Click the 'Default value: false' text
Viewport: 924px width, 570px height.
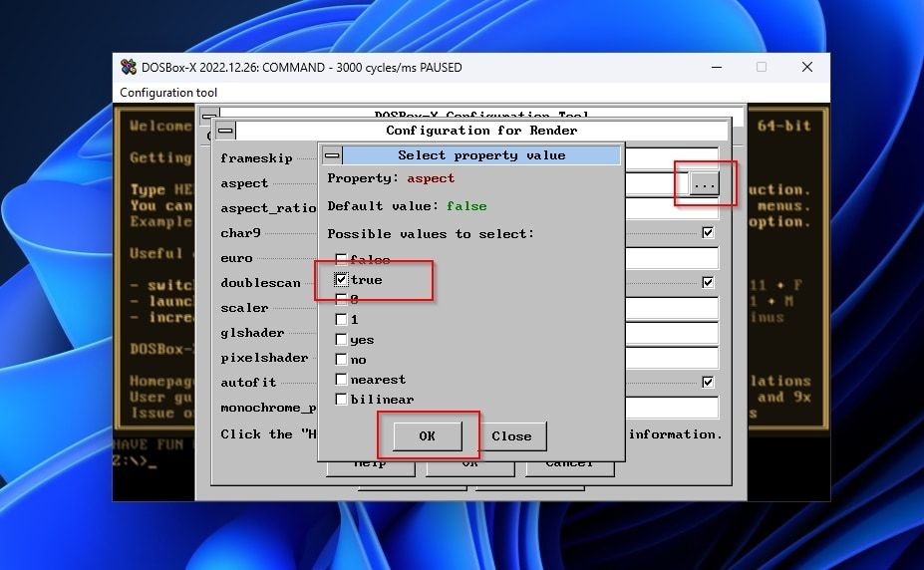click(x=408, y=206)
